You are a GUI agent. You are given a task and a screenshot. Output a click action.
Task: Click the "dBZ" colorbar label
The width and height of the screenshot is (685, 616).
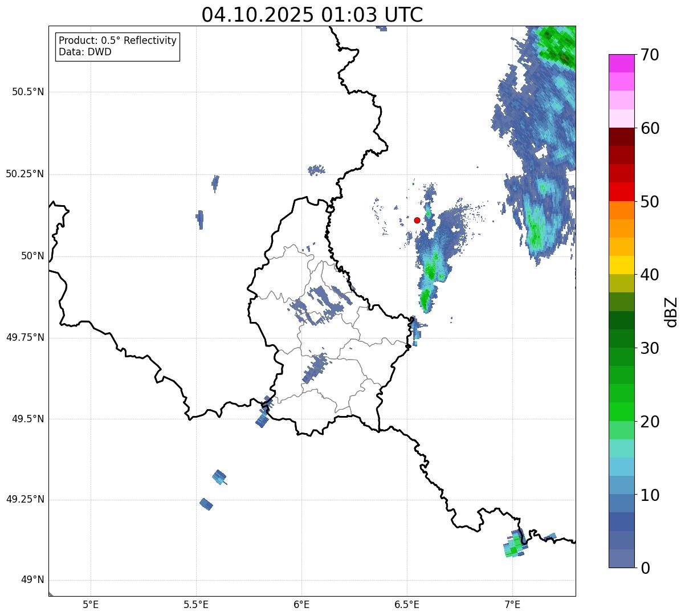(x=672, y=311)
